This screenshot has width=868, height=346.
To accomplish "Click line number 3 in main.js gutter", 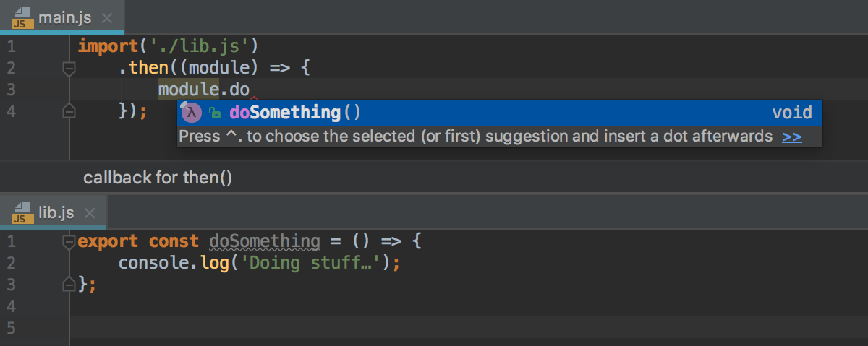I will 11,90.
